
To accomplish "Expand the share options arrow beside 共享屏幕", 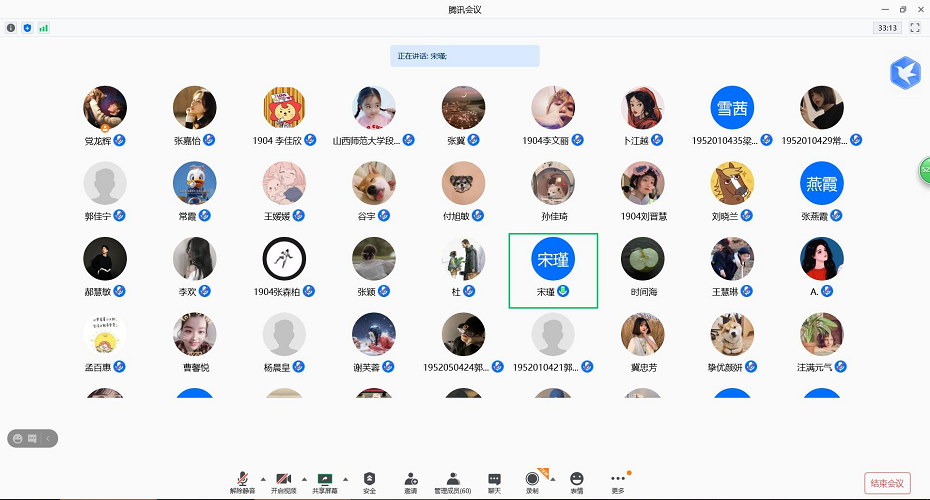I will point(346,479).
